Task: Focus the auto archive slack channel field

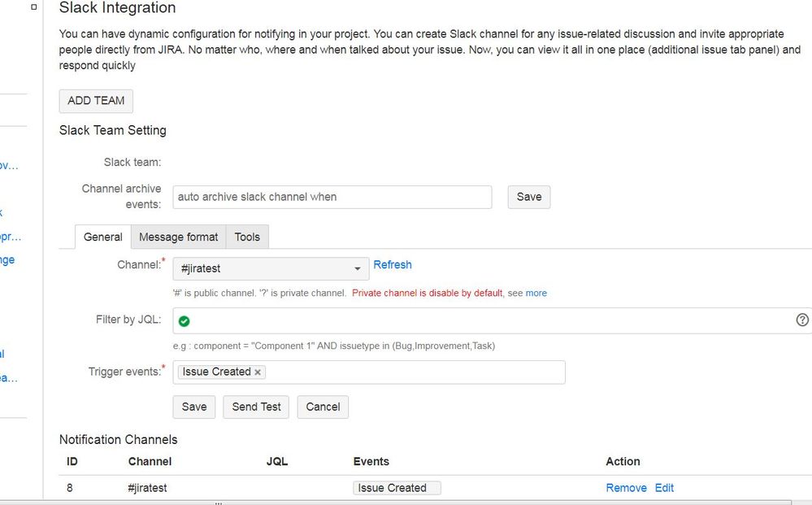Action: click(332, 198)
